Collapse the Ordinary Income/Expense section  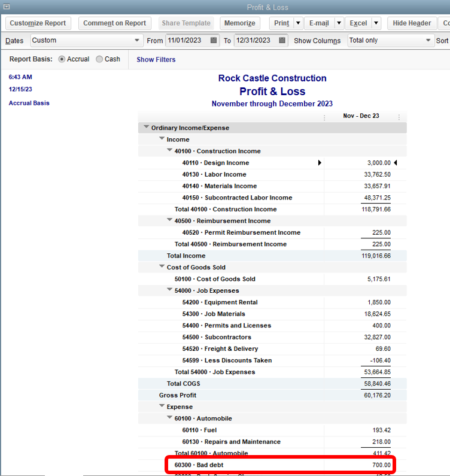click(146, 127)
